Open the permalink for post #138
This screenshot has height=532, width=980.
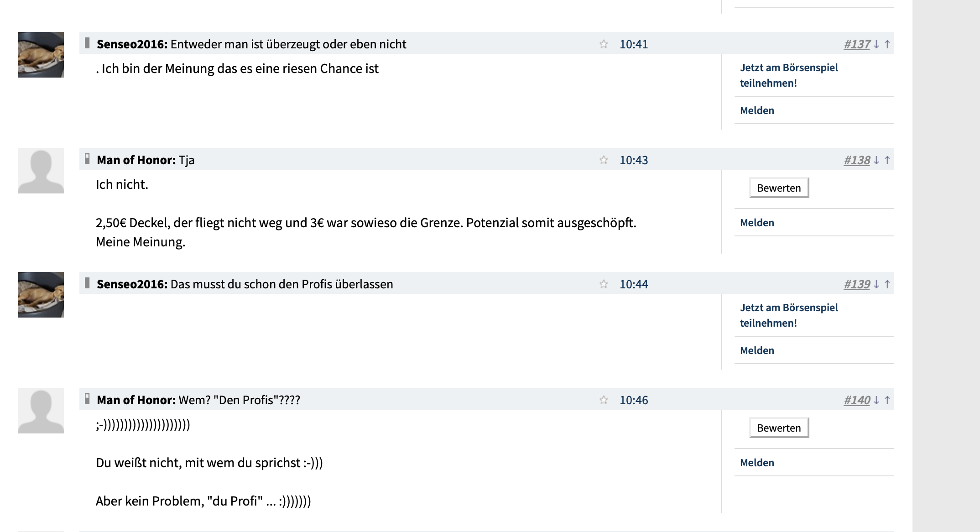click(857, 160)
